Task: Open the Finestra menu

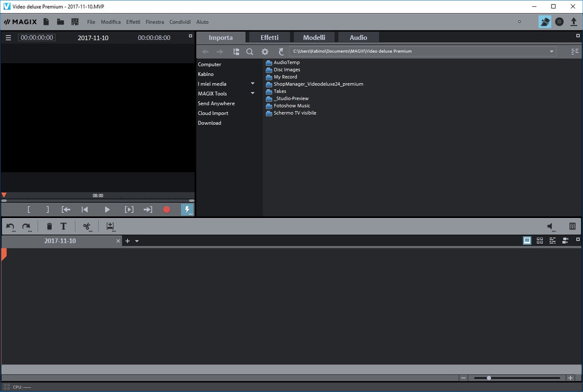Action: [x=155, y=22]
